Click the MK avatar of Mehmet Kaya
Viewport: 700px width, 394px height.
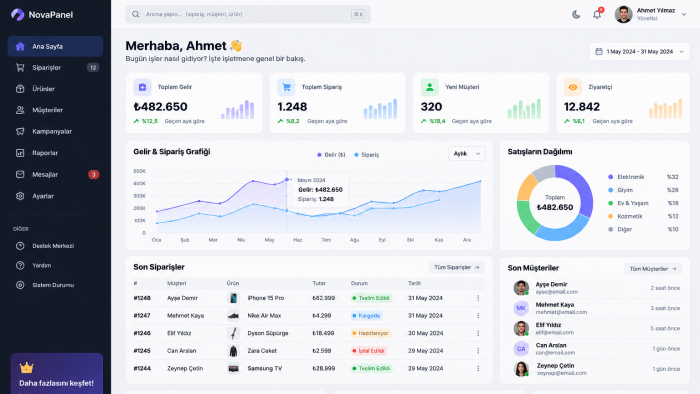click(521, 308)
